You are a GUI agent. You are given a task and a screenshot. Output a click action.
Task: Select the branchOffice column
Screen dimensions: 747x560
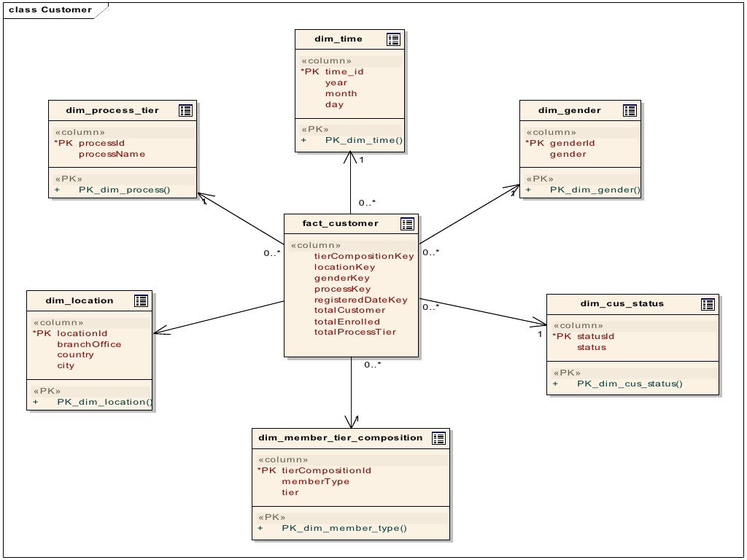point(89,345)
